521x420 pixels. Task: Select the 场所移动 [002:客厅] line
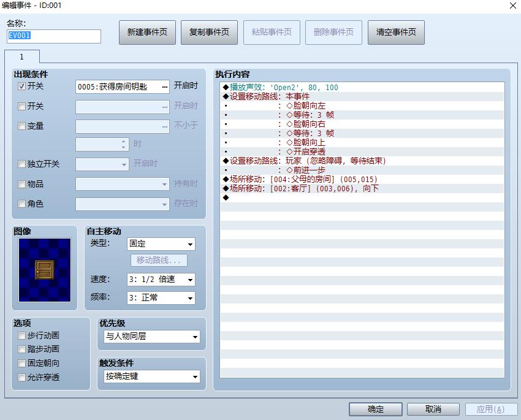click(362, 188)
